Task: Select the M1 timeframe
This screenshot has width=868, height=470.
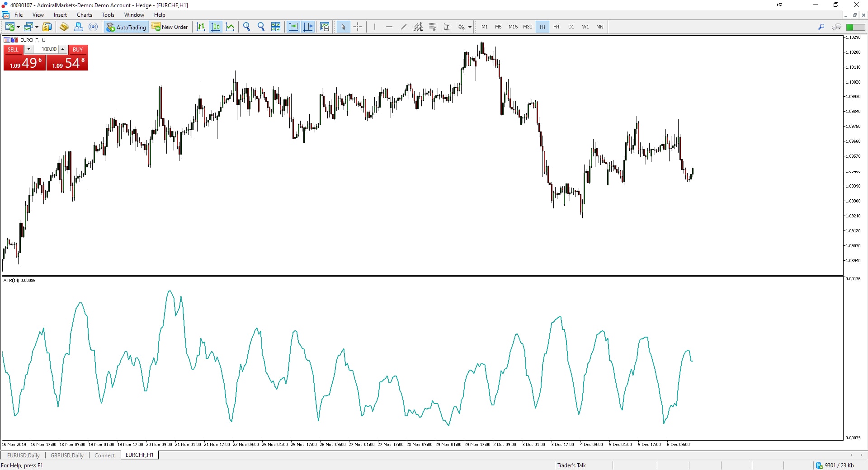Action: [x=485, y=27]
